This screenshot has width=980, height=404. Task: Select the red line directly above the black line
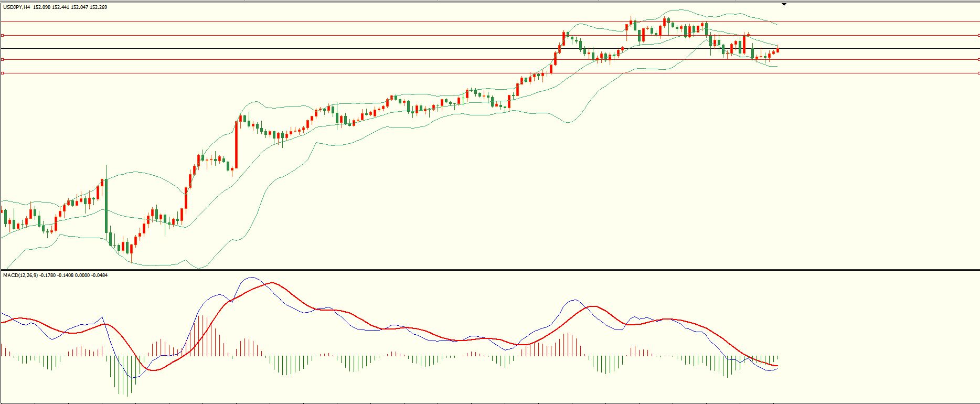coord(490,35)
